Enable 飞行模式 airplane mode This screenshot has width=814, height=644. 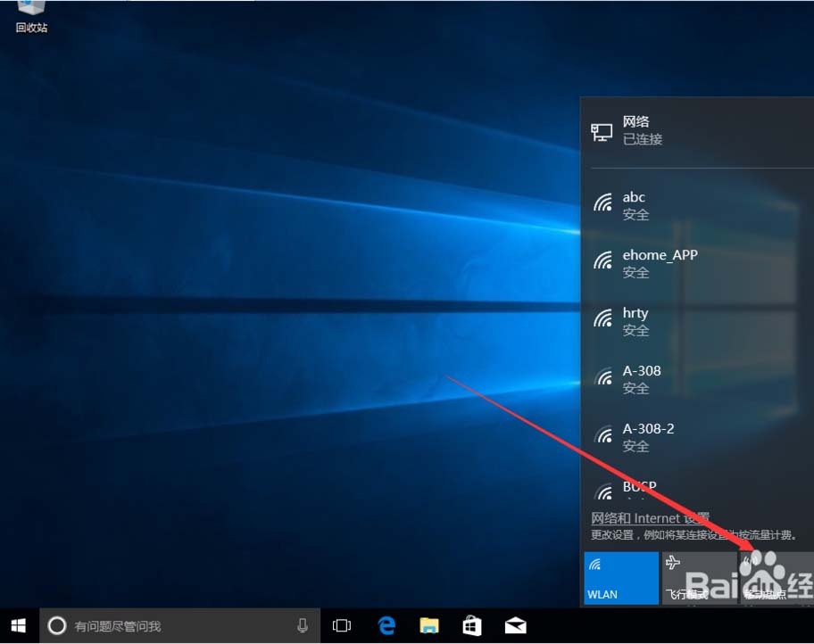click(698, 576)
